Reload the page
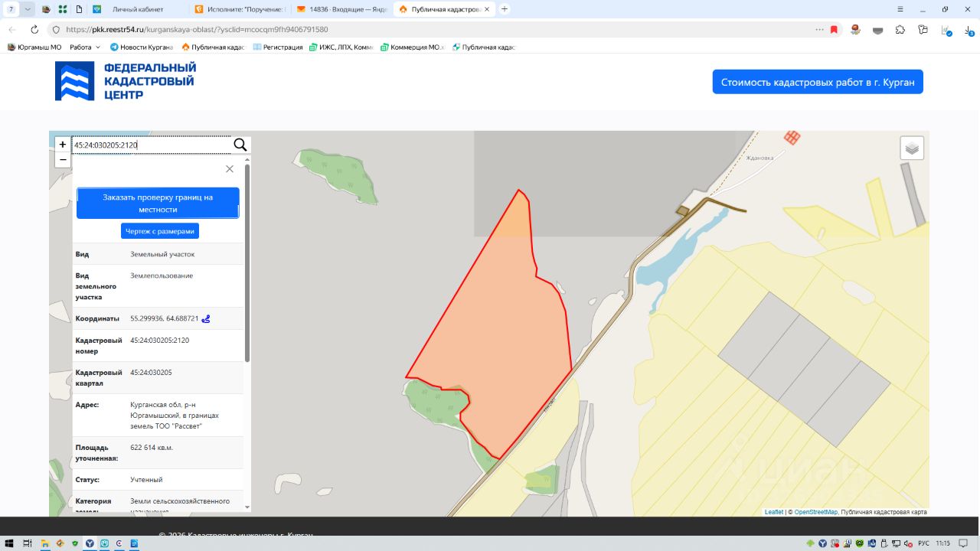Image resolution: width=980 pixels, height=551 pixels. (34, 29)
